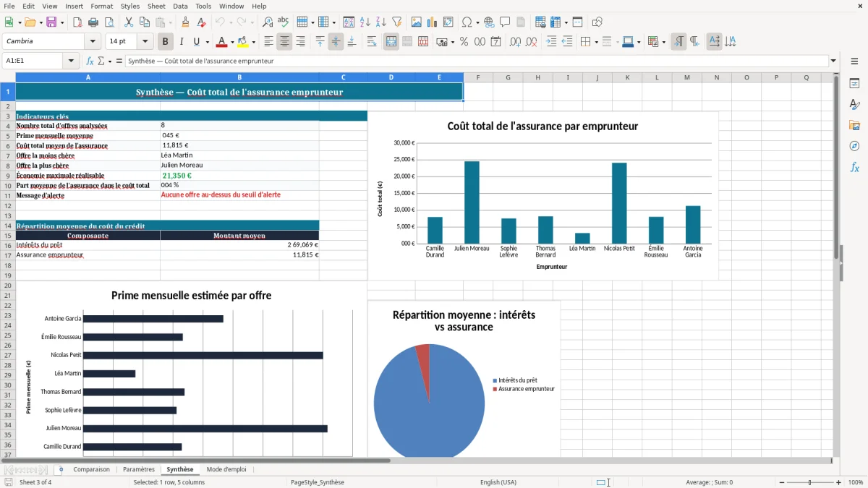The image size is (868, 488).
Task: Click the zoom slider in the status bar
Action: (810, 482)
